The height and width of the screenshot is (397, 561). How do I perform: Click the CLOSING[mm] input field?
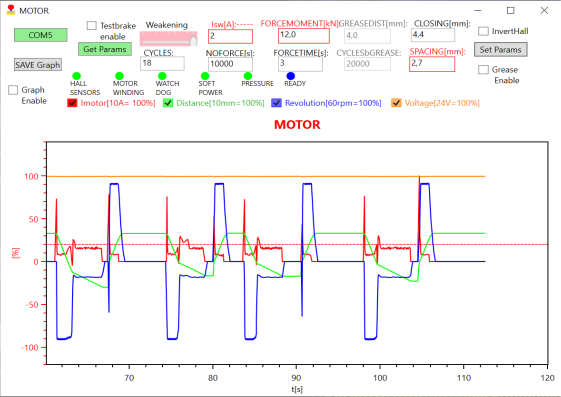[x=433, y=35]
